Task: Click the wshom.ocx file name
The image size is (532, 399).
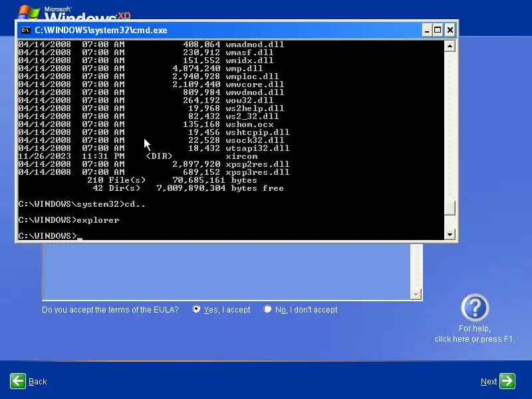Action: coord(249,124)
